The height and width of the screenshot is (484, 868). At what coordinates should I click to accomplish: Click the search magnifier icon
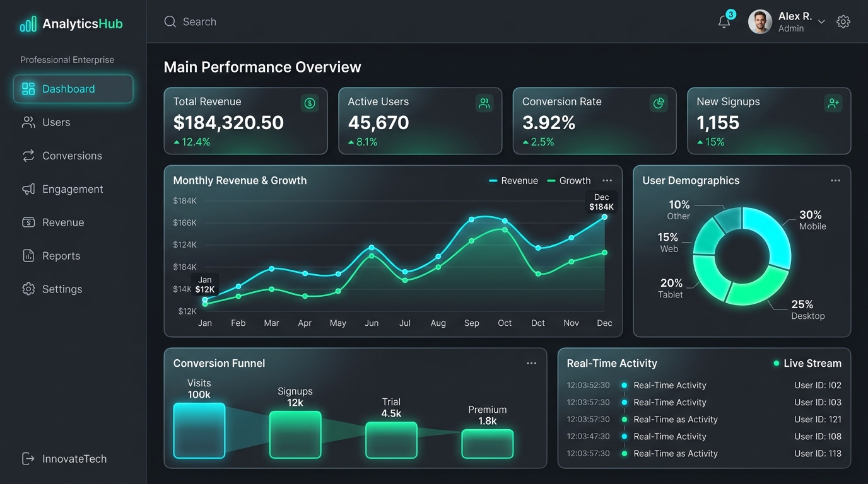(x=170, y=22)
